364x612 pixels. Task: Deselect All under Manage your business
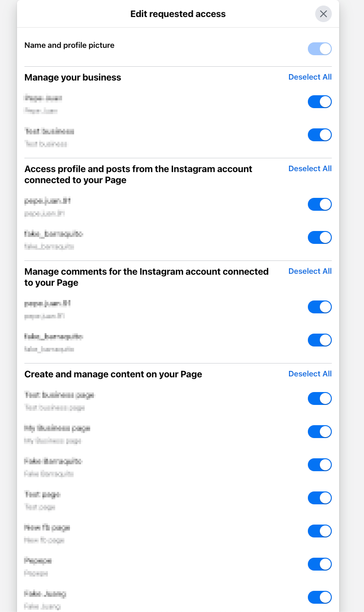coord(310,77)
